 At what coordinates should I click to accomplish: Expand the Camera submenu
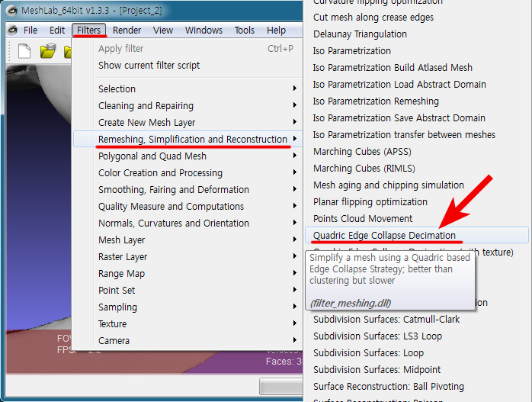[187, 340]
